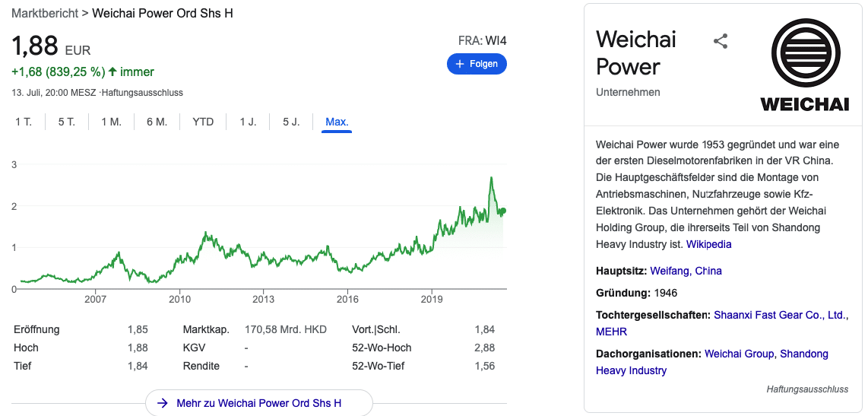
Task: Click the 52-Wo-Hoch value 2,88
Action: pyautogui.click(x=484, y=348)
